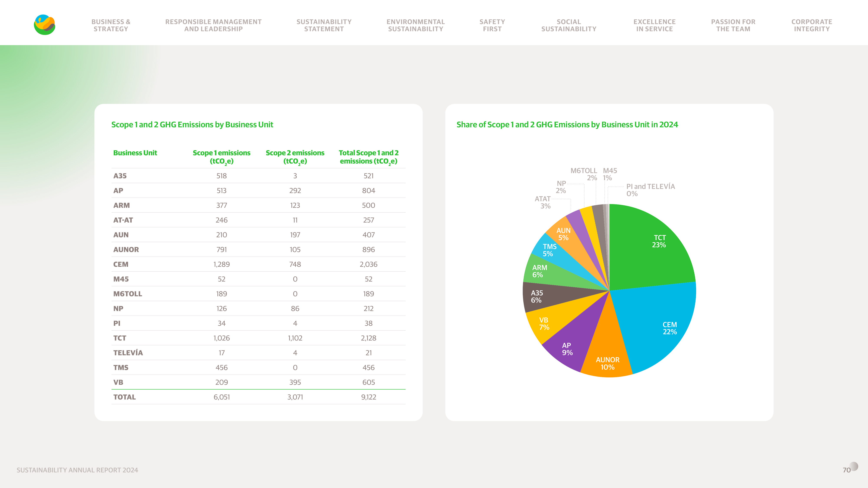Open Passion for the Team section
This screenshot has width=868, height=488.
pos(733,25)
